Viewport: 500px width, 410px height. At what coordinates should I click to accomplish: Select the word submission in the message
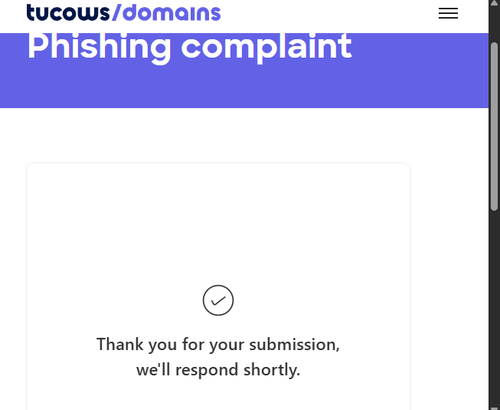click(x=294, y=344)
